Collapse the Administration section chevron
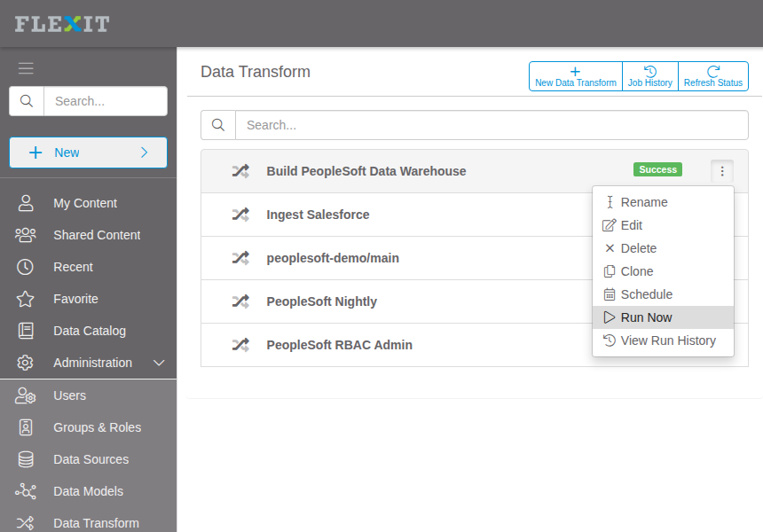This screenshot has height=532, width=763. pyautogui.click(x=159, y=363)
